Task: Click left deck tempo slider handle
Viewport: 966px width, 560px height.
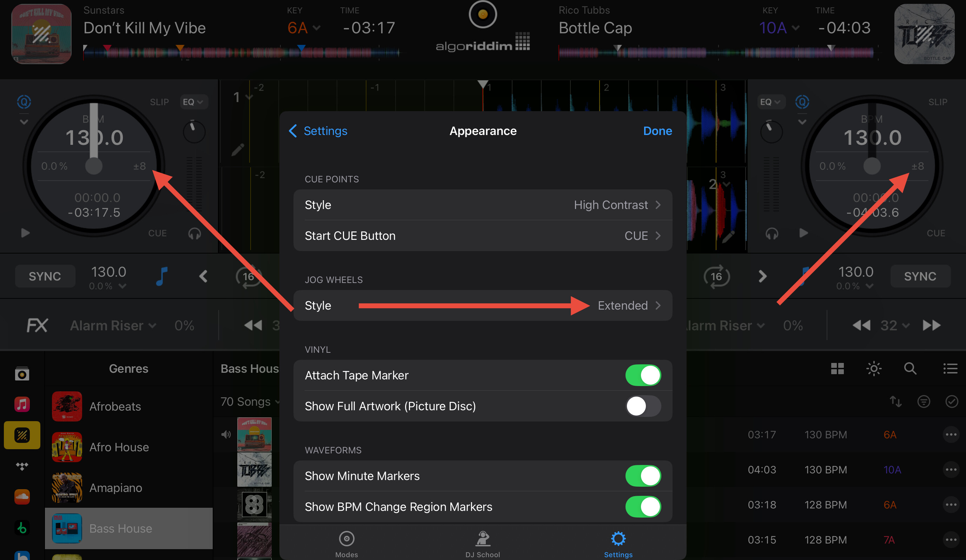Action: (94, 166)
